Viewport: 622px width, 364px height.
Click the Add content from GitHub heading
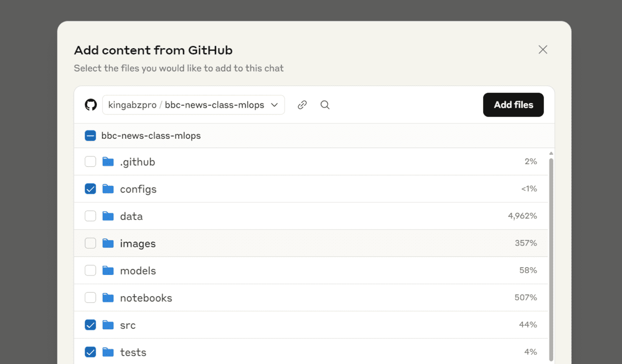(153, 50)
